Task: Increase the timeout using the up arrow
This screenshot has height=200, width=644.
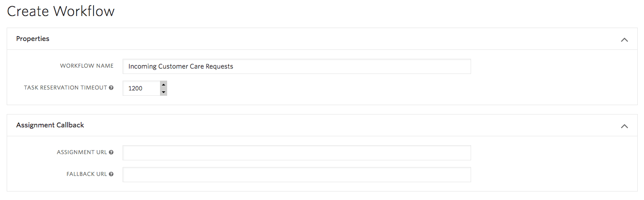Action: pyautogui.click(x=164, y=84)
